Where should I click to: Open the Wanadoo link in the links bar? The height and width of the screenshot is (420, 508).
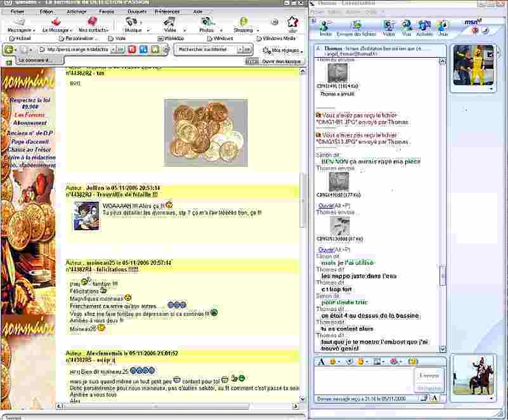click(171, 39)
